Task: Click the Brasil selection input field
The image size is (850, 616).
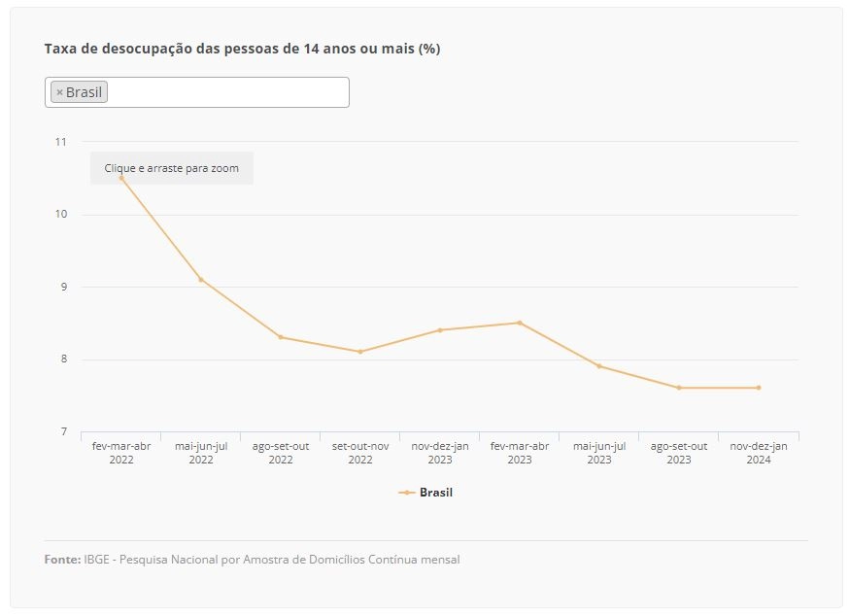Action: (x=197, y=92)
